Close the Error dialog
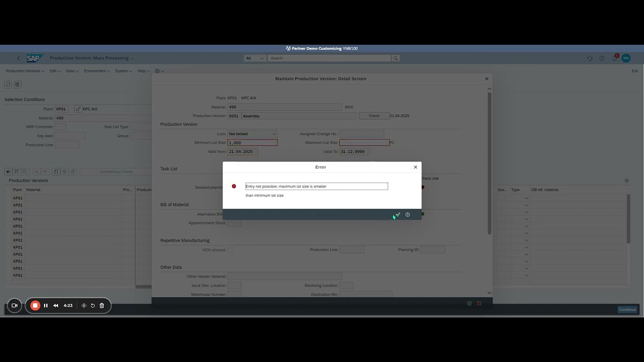The image size is (644, 362). [416, 167]
